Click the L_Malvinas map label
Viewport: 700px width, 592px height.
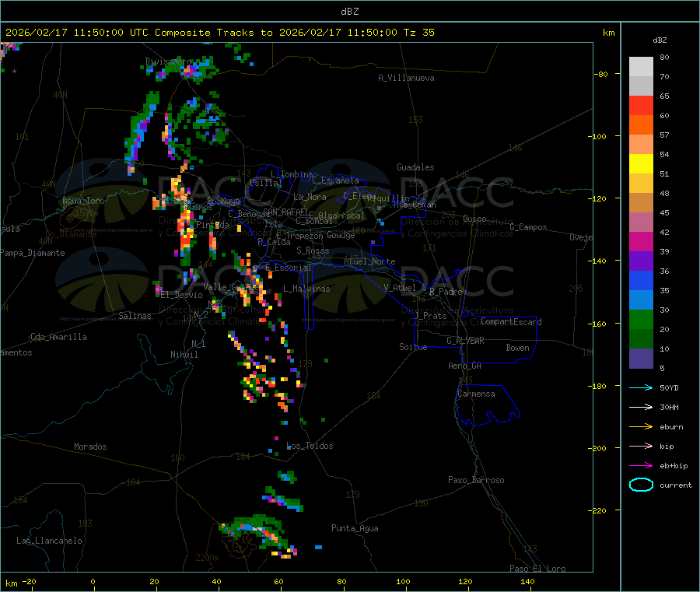pyautogui.click(x=306, y=289)
